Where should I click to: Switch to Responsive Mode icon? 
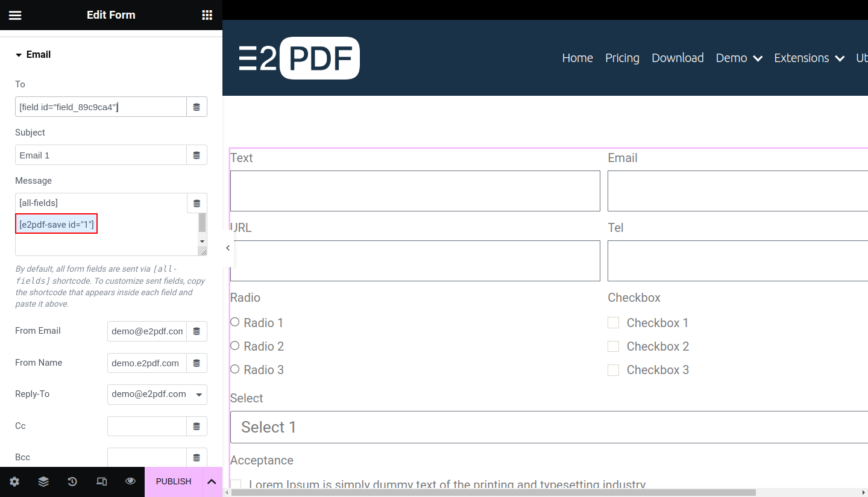[x=101, y=481]
